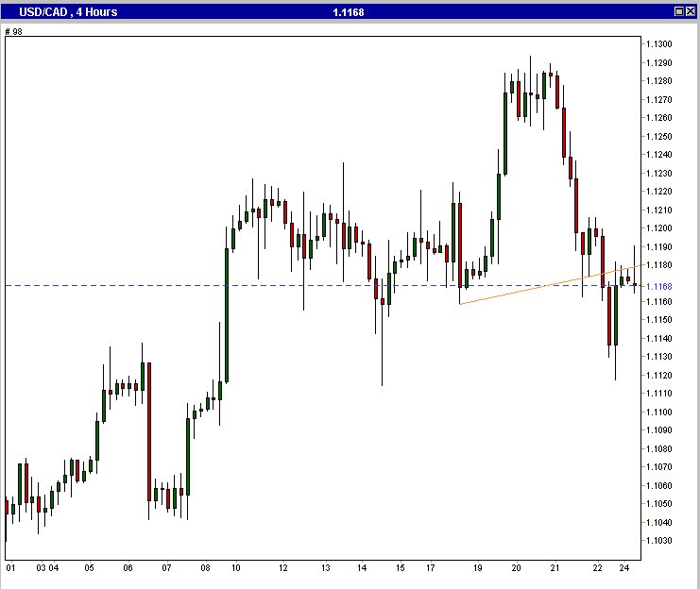Click the USD/CAD, 4 Hours title

tap(68, 12)
